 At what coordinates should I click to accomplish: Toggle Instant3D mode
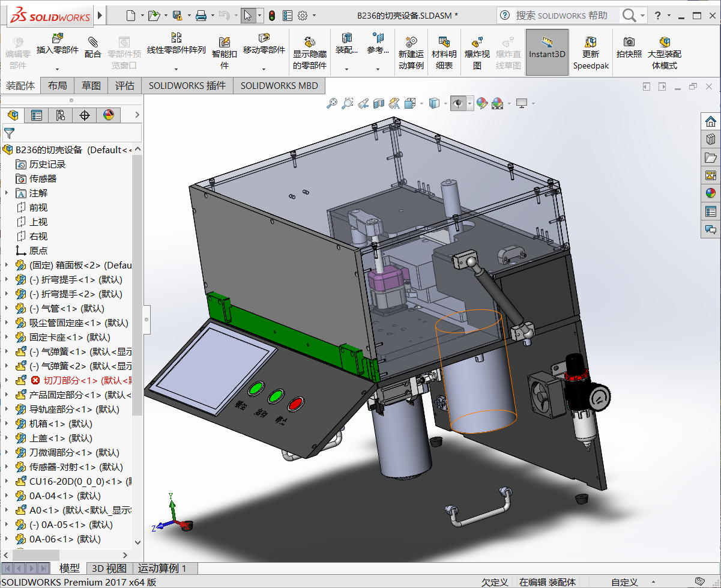[547, 52]
